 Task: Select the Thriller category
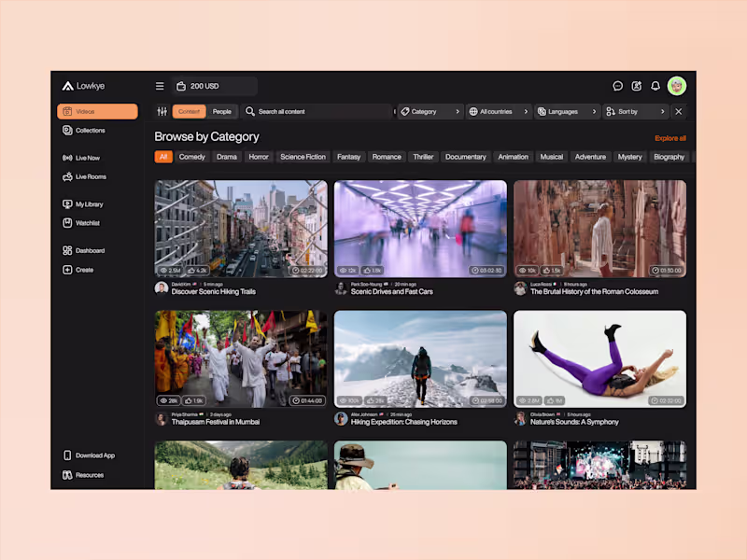[x=423, y=157]
